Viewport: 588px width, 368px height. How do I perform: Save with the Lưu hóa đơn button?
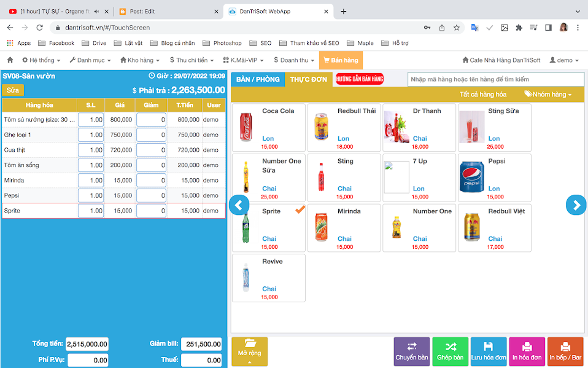click(489, 351)
